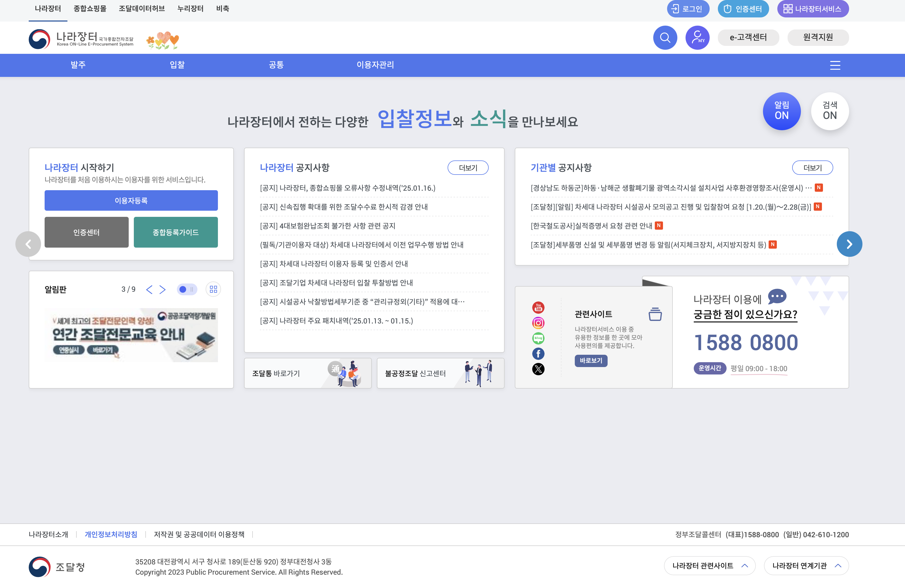905x588 pixels.
Task: Open the 입찰 navigation menu
Action: [x=177, y=65]
